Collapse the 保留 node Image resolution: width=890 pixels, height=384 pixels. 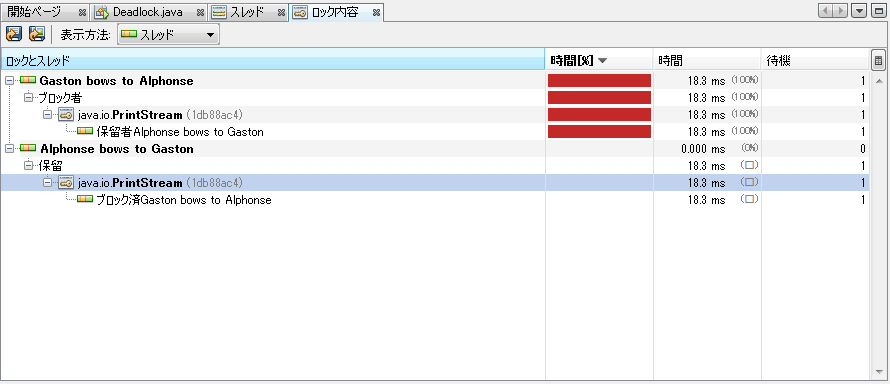28,166
